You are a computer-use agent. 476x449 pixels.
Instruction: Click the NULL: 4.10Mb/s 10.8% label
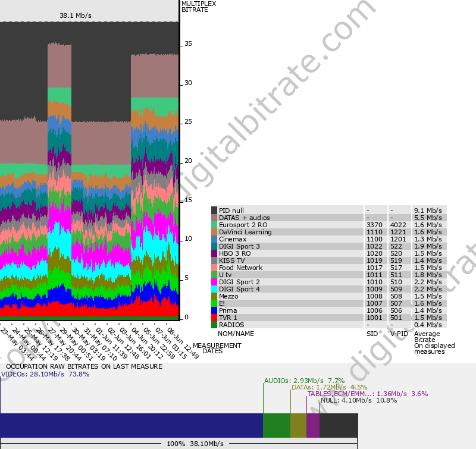click(359, 400)
